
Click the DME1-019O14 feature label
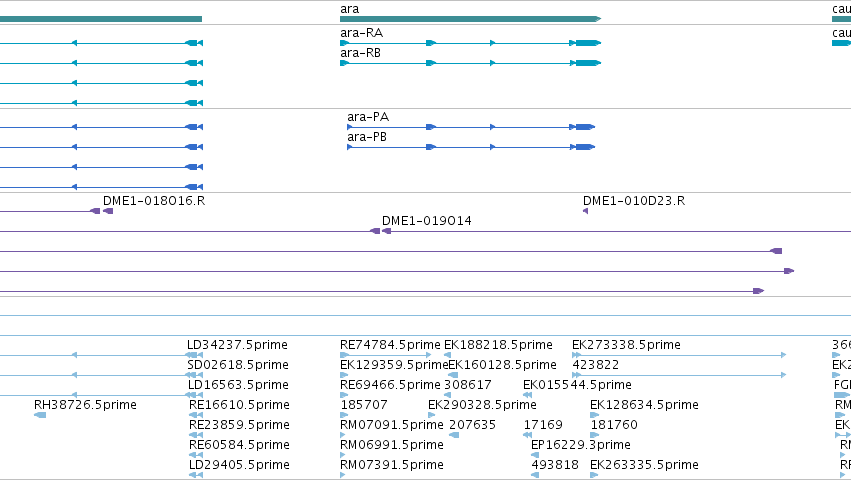click(427, 221)
